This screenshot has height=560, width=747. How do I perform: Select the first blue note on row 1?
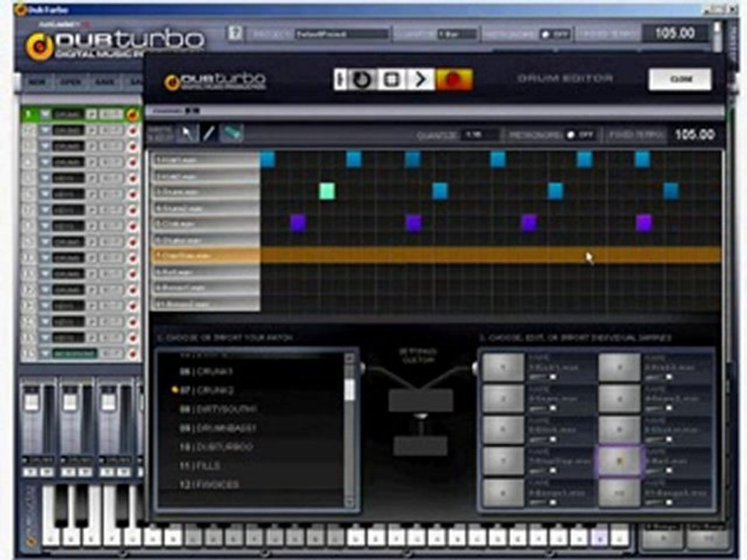point(268,159)
